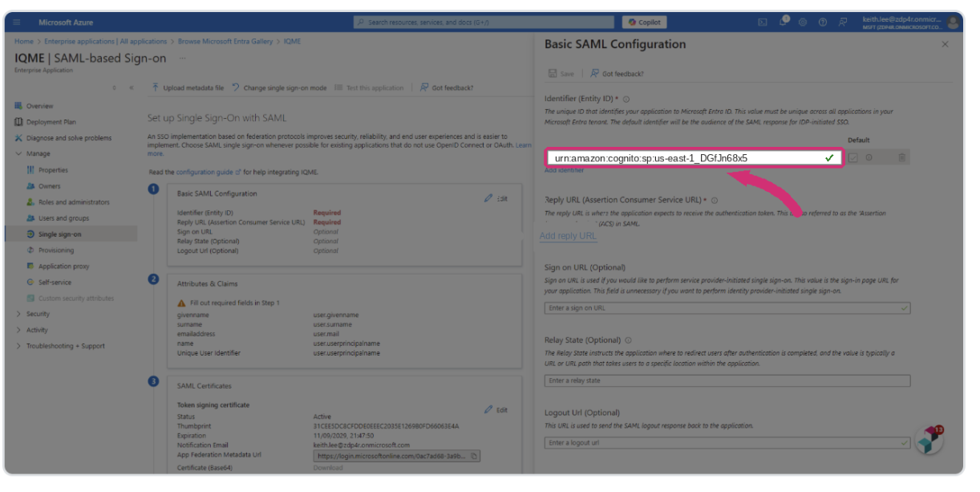Focus the Search resources, services, and docs box
The image size is (980, 492).
click(484, 22)
